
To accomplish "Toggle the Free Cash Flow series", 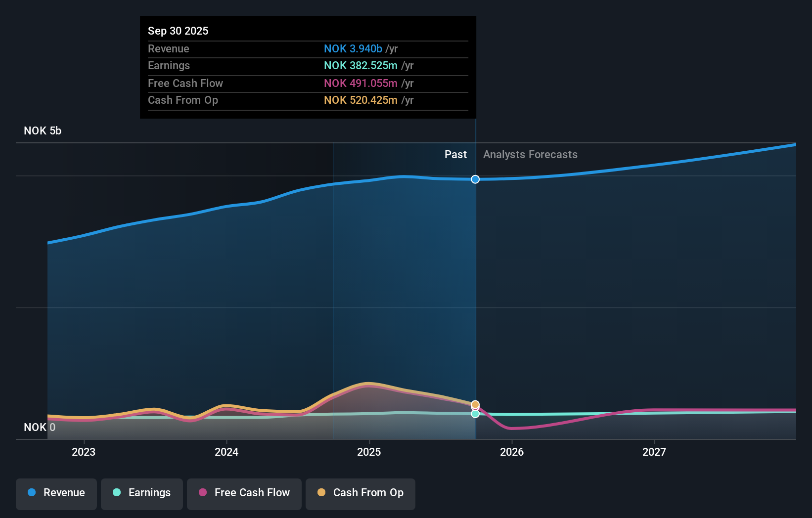I will point(244,493).
